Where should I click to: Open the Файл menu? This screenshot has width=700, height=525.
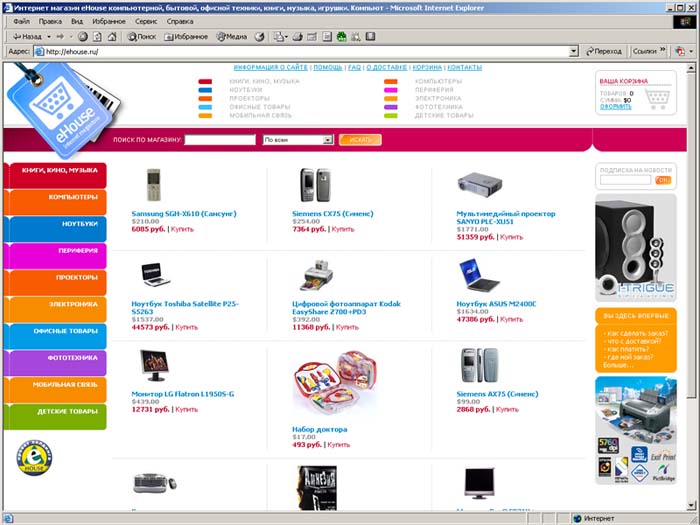coord(21,21)
